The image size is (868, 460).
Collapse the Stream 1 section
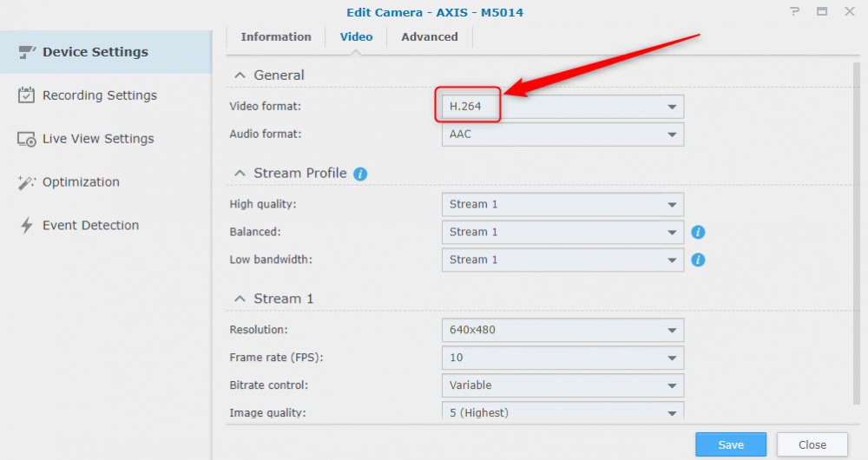[x=240, y=299]
